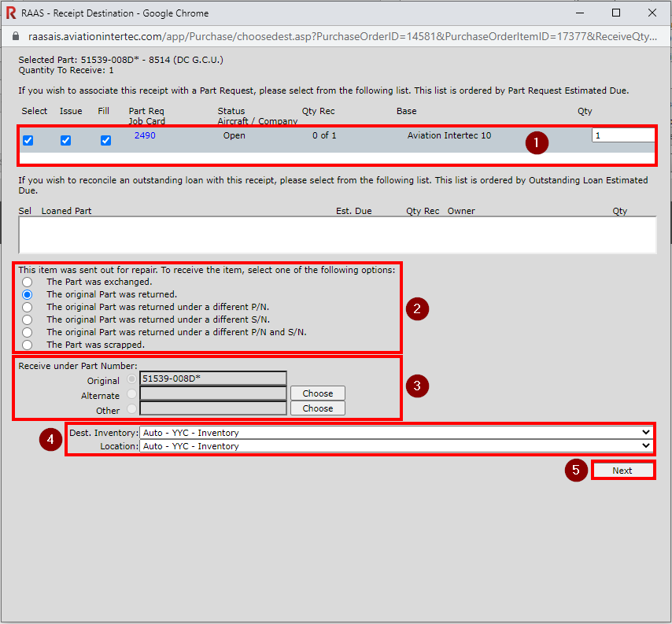Screen dimensions: 672x624
Task: Open the Dest. Inventory dropdown
Action: 396,432
